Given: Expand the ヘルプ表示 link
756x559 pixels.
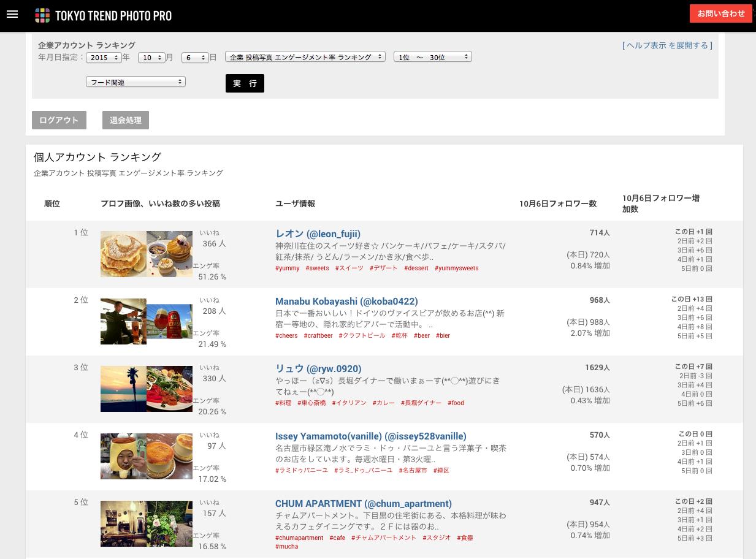Looking at the screenshot, I should (667, 45).
